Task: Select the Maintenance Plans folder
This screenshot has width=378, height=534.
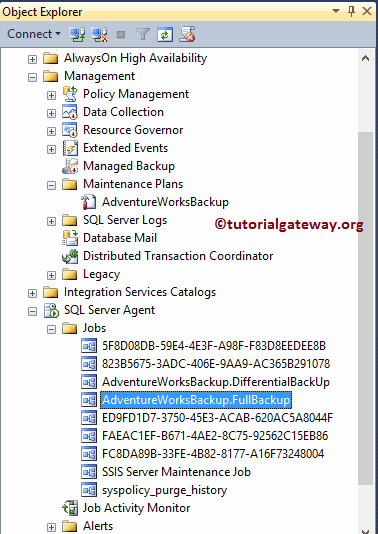Action: pyautogui.click(x=133, y=184)
